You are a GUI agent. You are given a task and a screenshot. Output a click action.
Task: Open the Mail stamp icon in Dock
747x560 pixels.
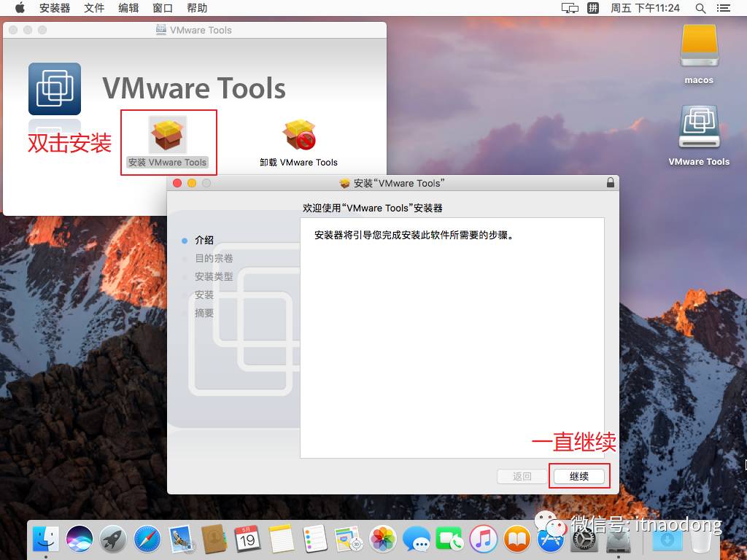pyautogui.click(x=181, y=539)
